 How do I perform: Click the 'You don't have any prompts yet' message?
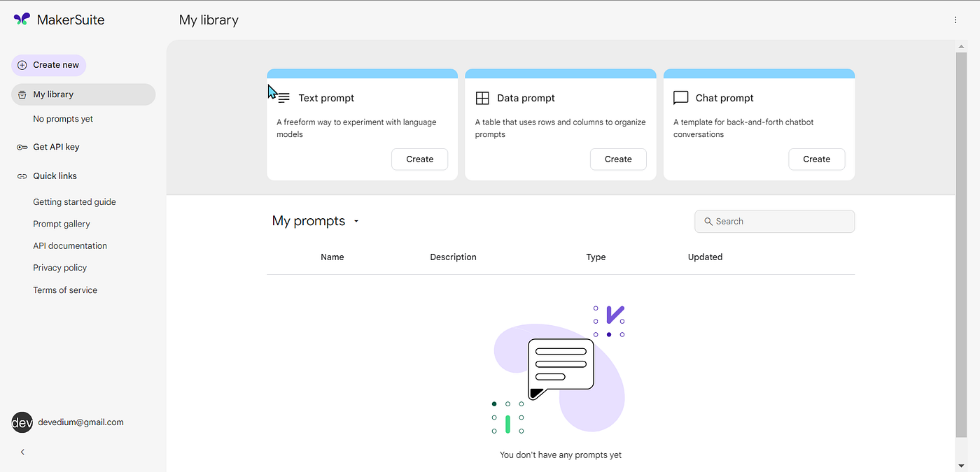(x=561, y=455)
